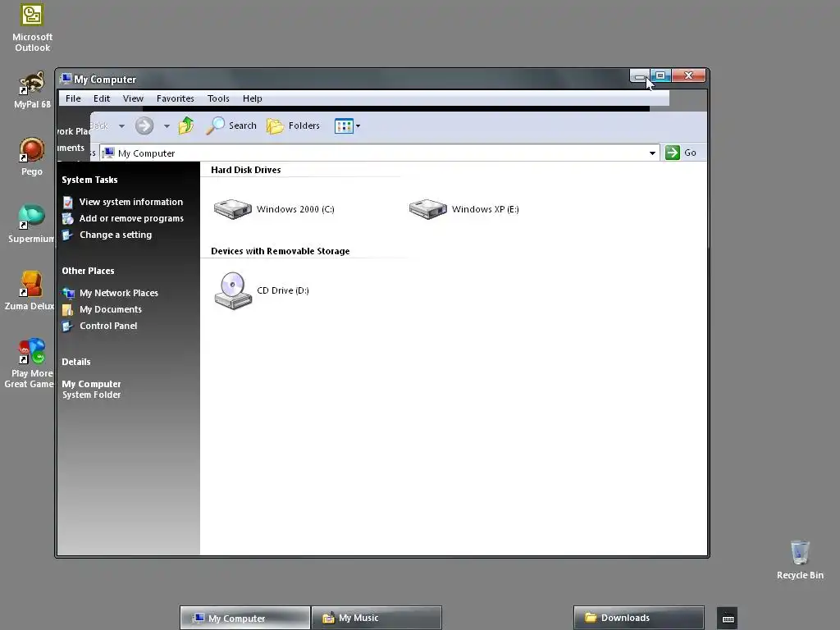This screenshot has height=630, width=840.
Task: Toggle the Folders pane button
Action: tap(293, 126)
